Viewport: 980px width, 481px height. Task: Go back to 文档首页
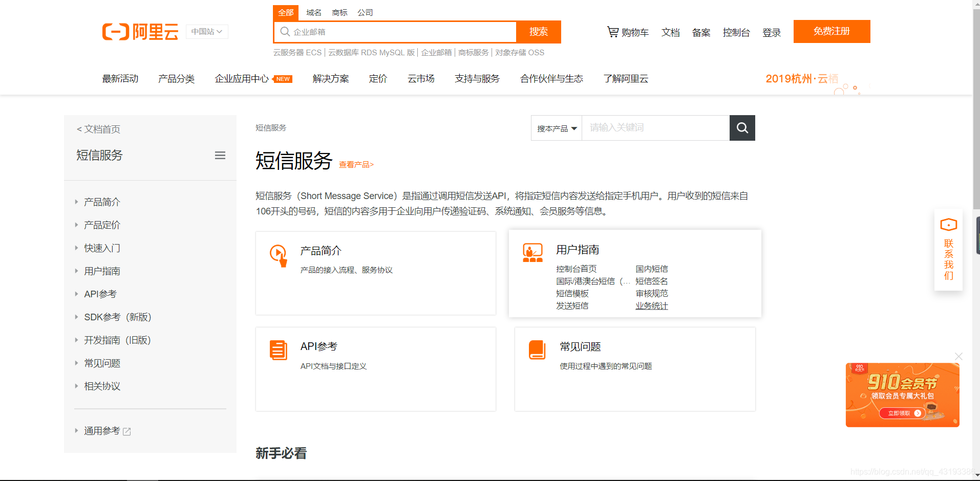pyautogui.click(x=98, y=129)
